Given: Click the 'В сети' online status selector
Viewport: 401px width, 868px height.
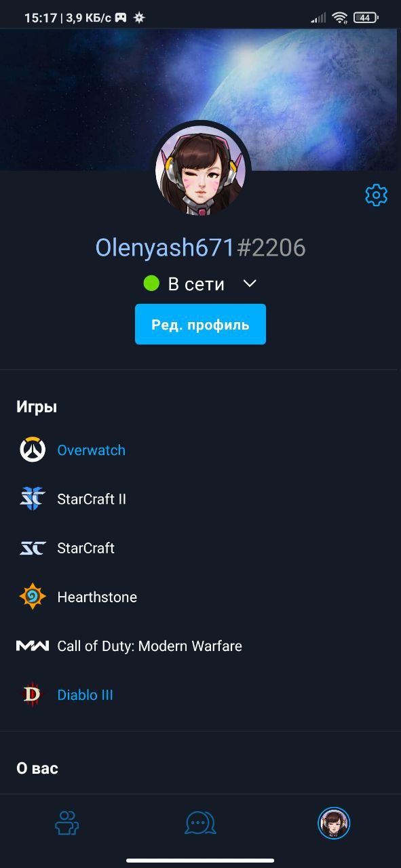Looking at the screenshot, I should (x=200, y=283).
